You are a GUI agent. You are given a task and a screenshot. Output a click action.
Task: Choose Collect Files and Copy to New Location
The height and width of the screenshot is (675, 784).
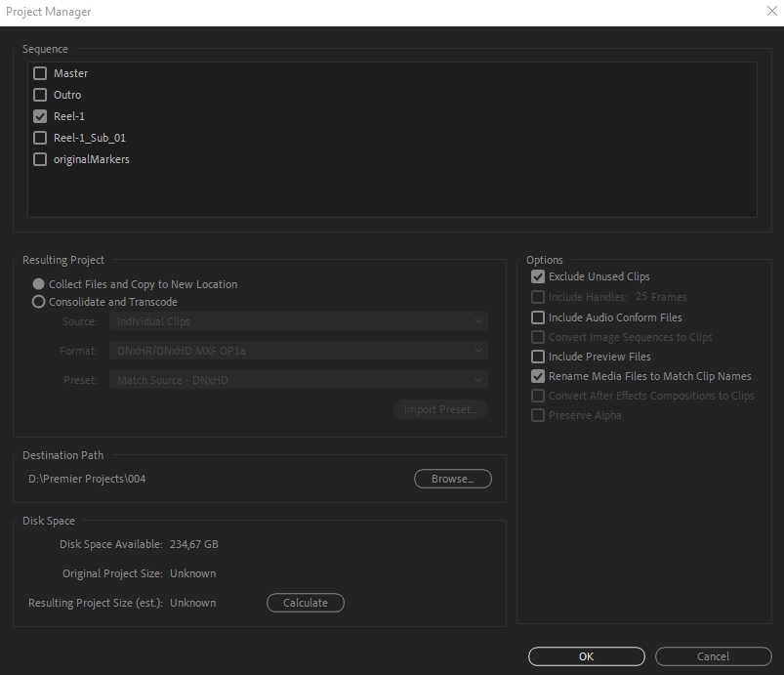click(x=39, y=284)
